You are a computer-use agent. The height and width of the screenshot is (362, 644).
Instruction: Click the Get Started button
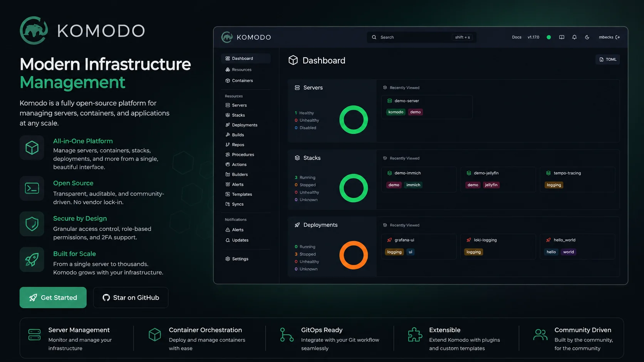[53, 297]
